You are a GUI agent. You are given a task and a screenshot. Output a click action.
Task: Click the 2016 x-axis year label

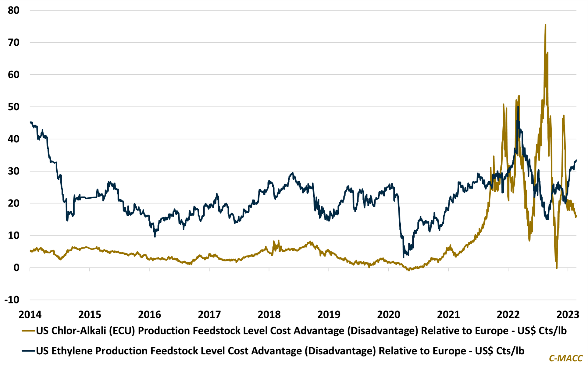(x=149, y=314)
